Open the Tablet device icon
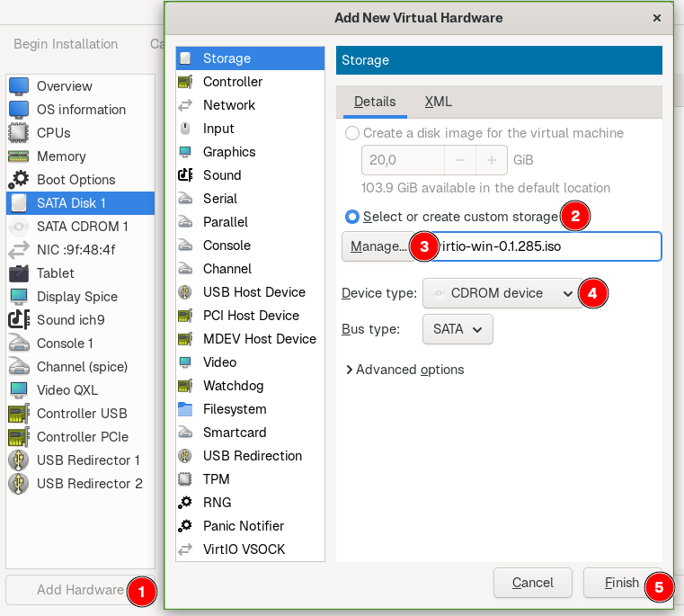This screenshot has width=684, height=616. point(19,272)
